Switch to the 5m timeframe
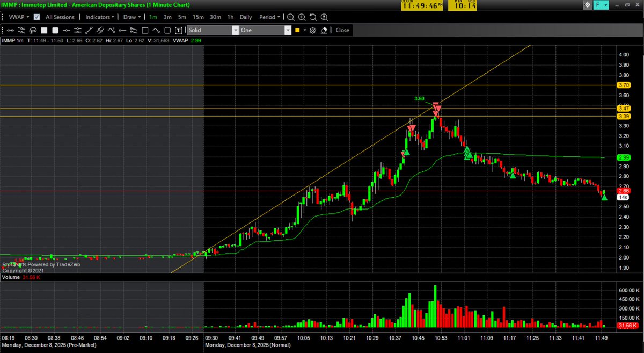Image resolution: width=644 pixels, height=353 pixels. (182, 17)
